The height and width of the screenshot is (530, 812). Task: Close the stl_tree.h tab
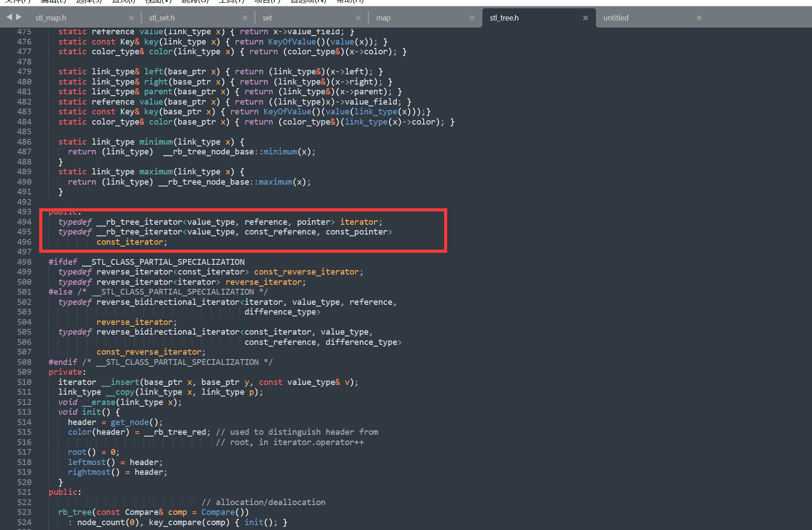(x=585, y=18)
